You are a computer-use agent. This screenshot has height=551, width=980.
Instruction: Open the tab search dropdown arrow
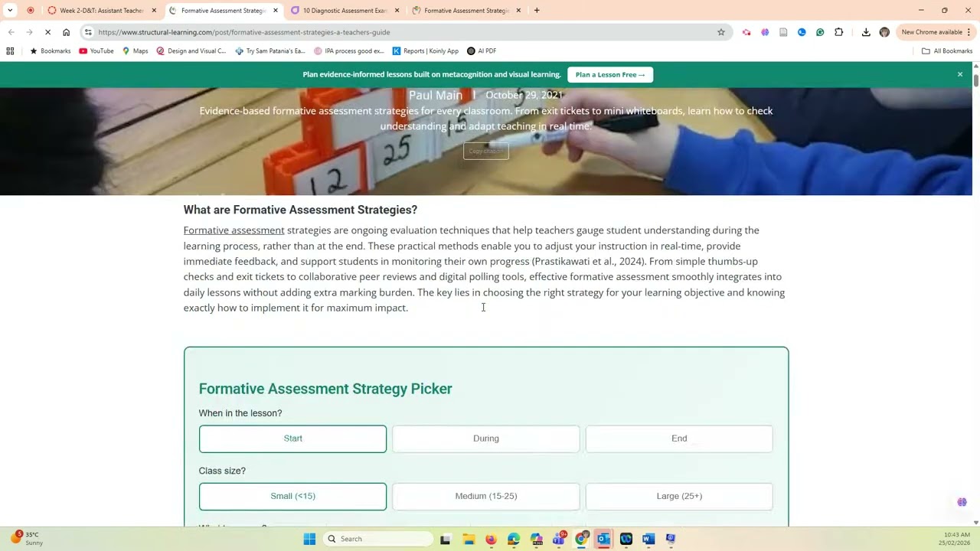[x=10, y=11]
